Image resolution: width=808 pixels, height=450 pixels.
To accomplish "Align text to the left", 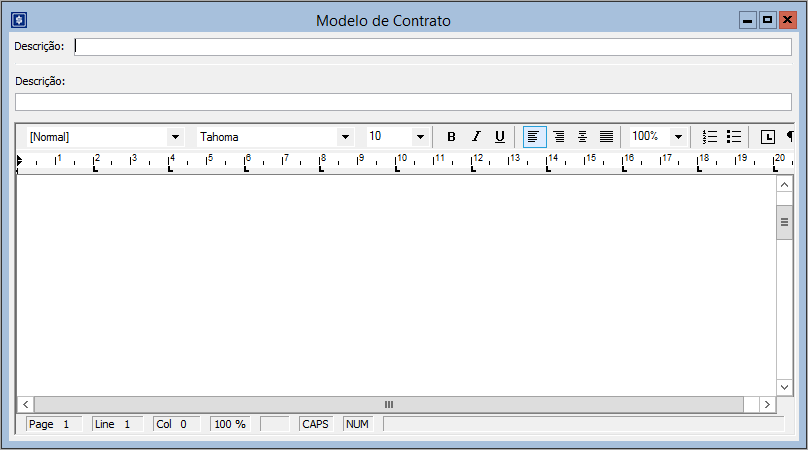I will (535, 137).
